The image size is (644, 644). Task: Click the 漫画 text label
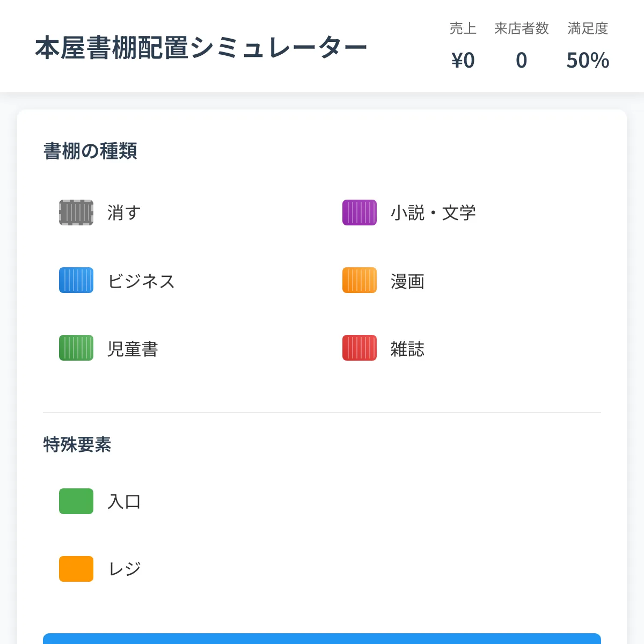(x=407, y=281)
